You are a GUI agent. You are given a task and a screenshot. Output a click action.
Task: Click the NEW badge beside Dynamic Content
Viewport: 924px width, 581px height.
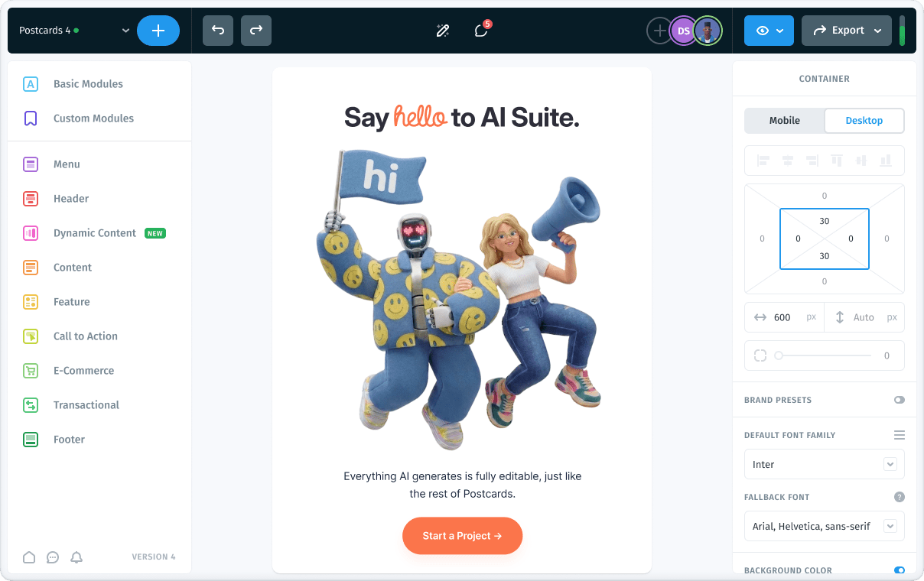point(155,233)
